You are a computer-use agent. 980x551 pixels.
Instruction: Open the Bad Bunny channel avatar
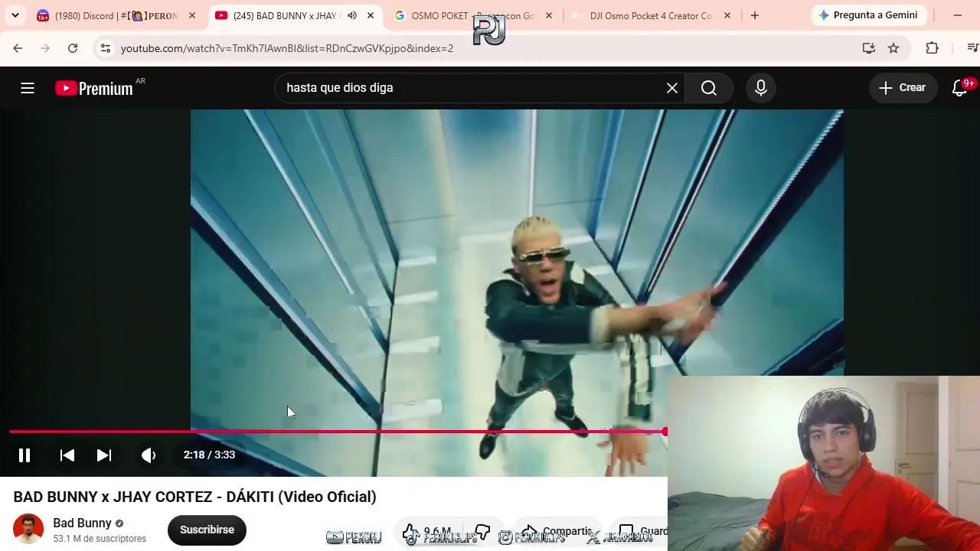(x=28, y=530)
